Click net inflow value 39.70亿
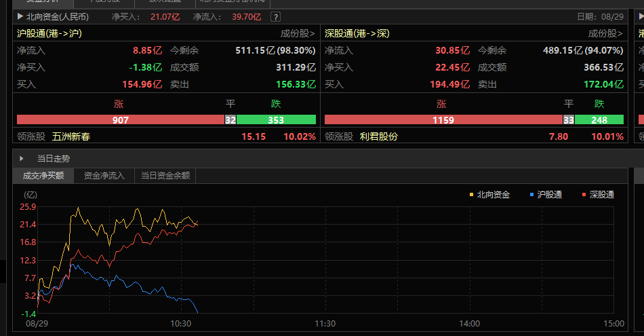This screenshot has height=336, width=644. [x=247, y=17]
